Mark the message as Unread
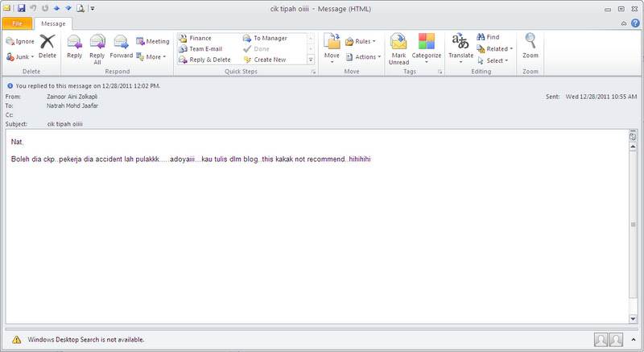Screen dimensions: 644x352 398,49
